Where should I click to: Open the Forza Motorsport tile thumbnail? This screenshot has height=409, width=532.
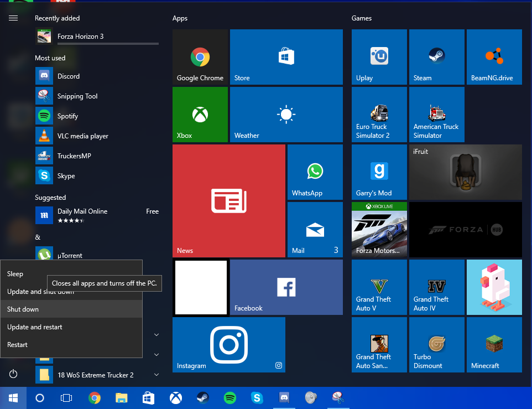[x=379, y=230]
